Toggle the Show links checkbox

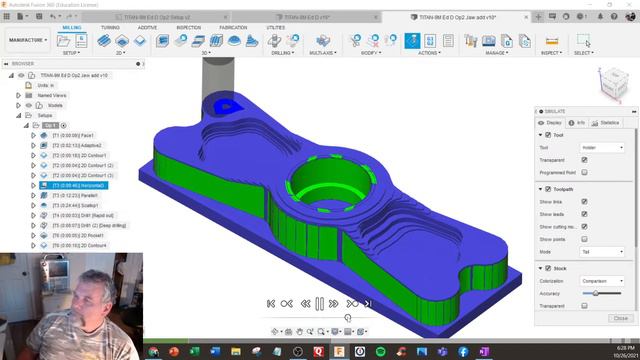tap(584, 202)
